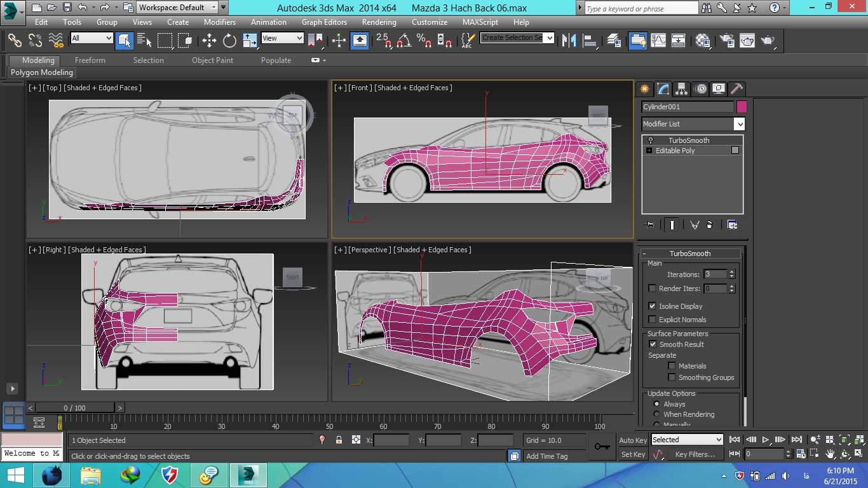Screen dimensions: 868x488
Task: Toggle Window/Crossing selection mode
Action: pyautogui.click(x=186, y=41)
